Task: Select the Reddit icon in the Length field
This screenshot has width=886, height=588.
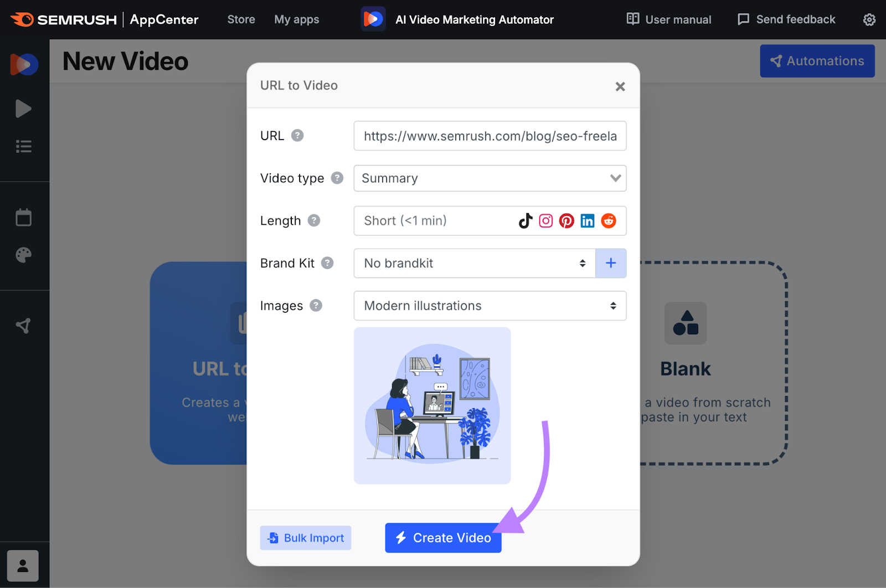Action: point(608,220)
